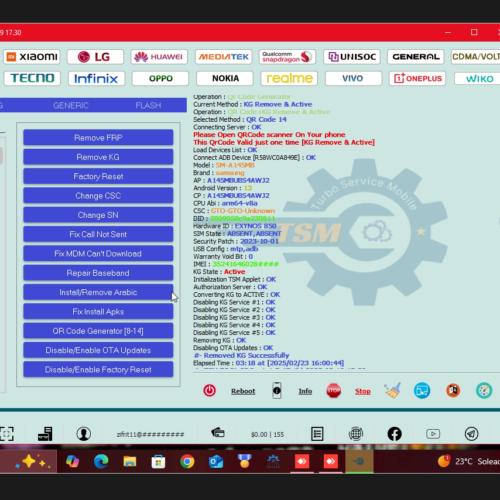This screenshot has height=500, width=500.
Task: Click the Reboot text link
Action: [x=243, y=391]
